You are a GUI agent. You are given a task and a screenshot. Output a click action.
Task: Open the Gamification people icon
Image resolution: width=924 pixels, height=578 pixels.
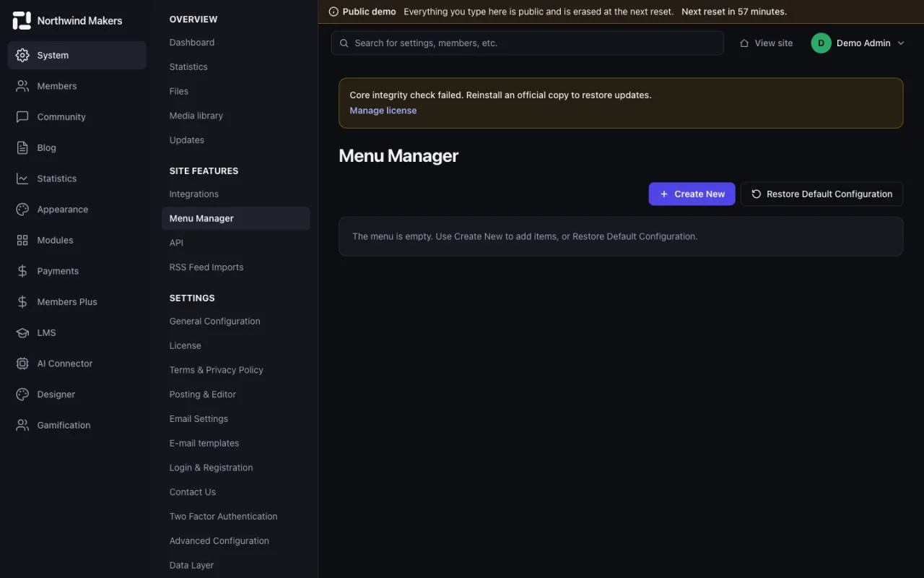(22, 425)
